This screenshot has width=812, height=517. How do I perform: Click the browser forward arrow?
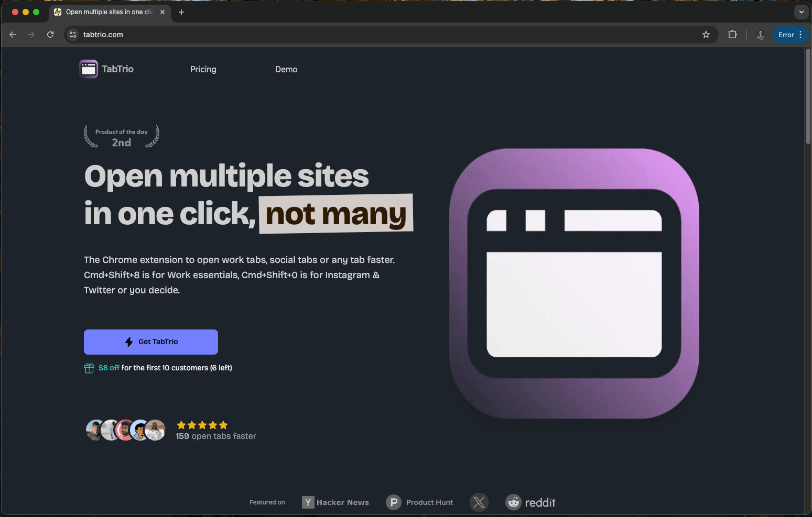point(31,35)
